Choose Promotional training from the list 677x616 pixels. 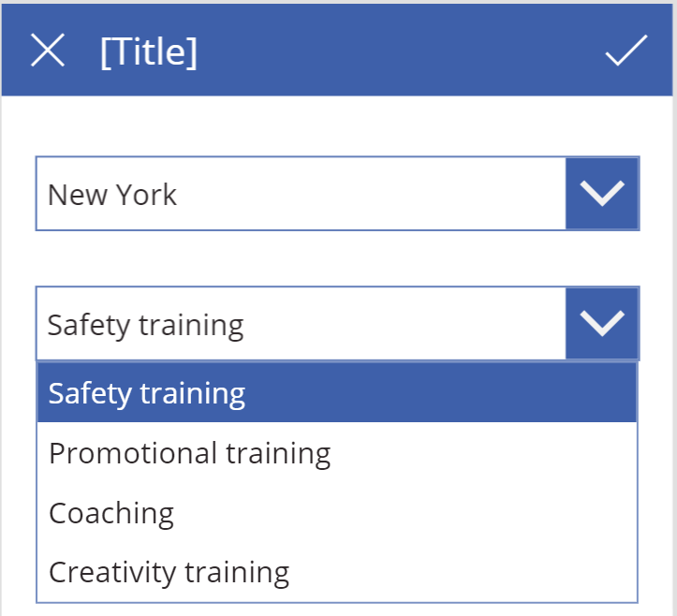pyautogui.click(x=337, y=453)
